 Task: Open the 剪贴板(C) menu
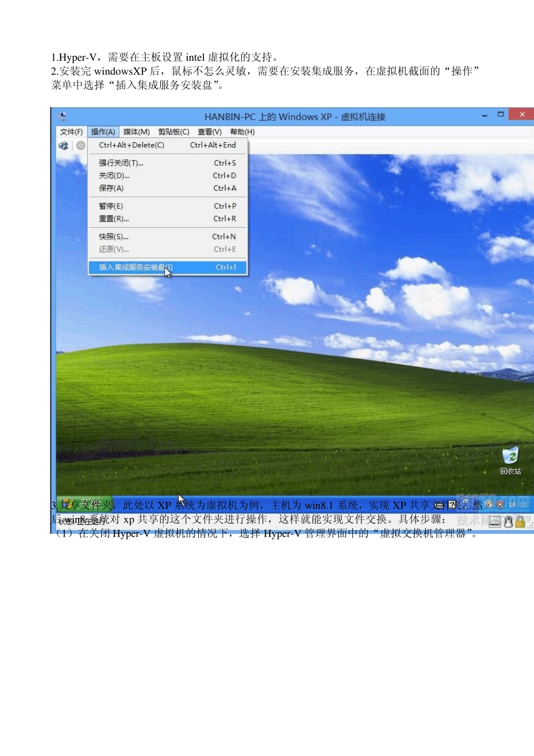tap(174, 132)
